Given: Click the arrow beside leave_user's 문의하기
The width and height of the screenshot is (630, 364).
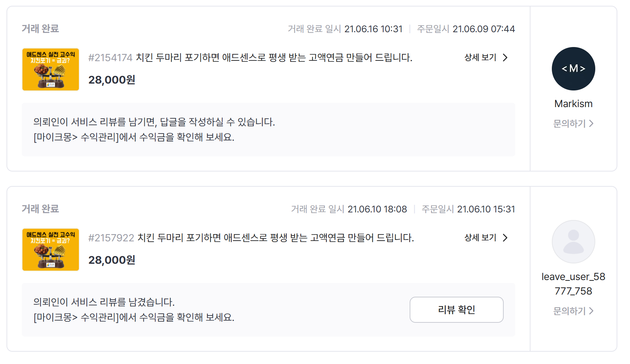Looking at the screenshot, I should click(x=592, y=311).
